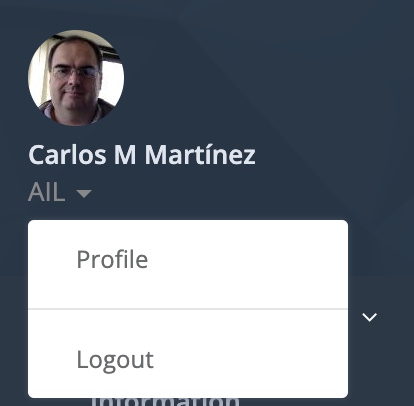Click the glasses-wearing man's profile picture
414x406 pixels.
point(76,78)
